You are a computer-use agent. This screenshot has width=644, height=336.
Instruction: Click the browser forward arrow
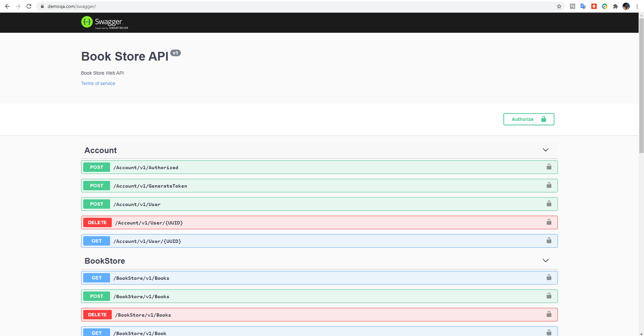pyautogui.click(x=18, y=6)
